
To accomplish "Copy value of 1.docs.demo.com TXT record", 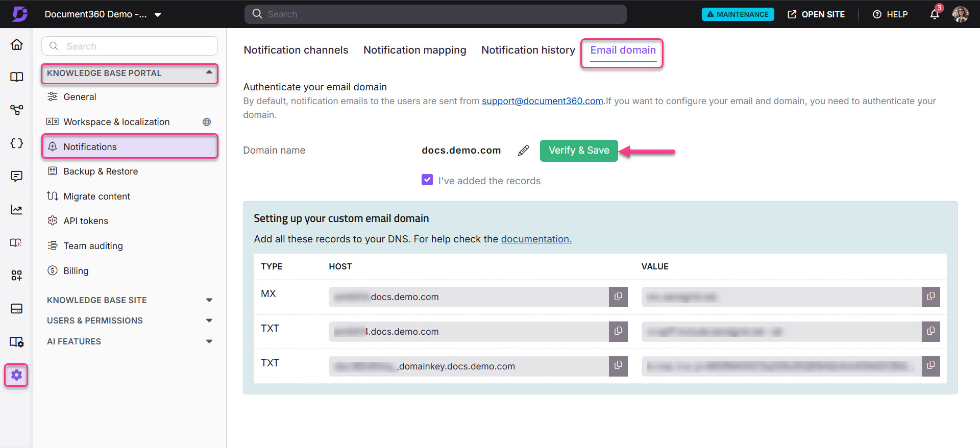I will [x=931, y=331].
